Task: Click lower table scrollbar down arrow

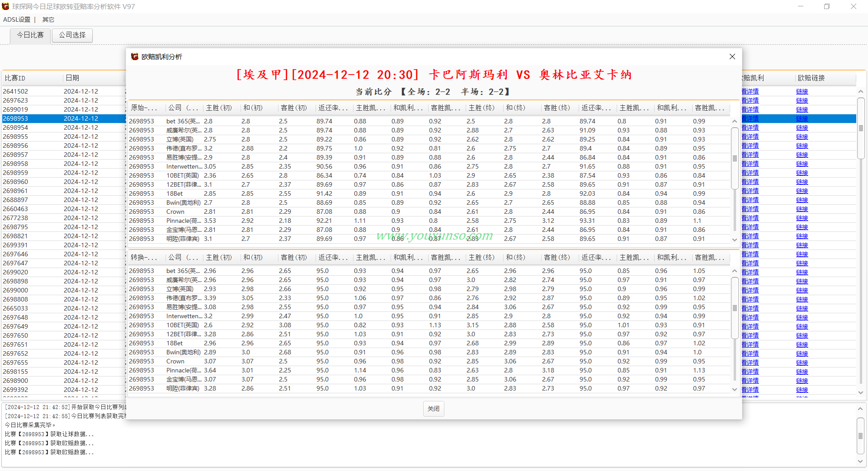Action: [x=735, y=389]
